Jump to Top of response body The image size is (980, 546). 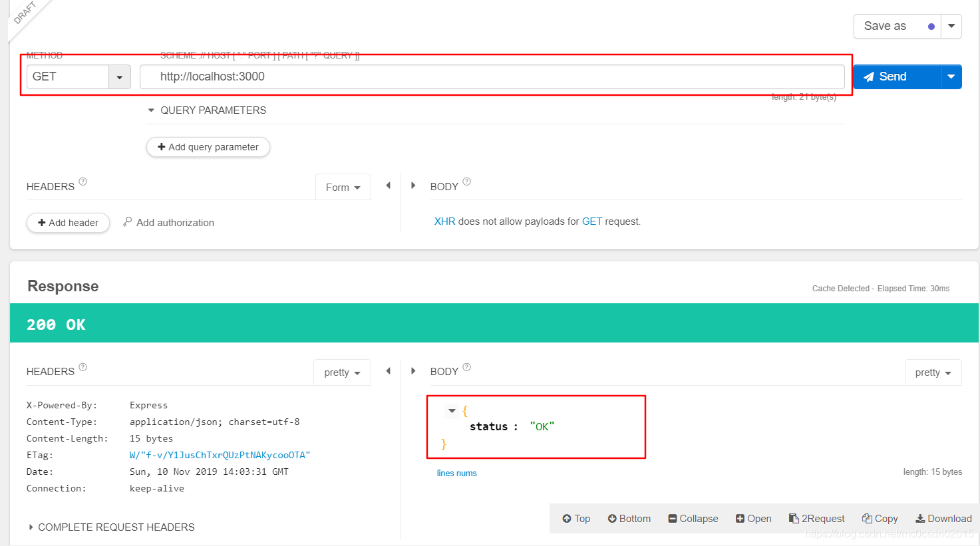576,519
